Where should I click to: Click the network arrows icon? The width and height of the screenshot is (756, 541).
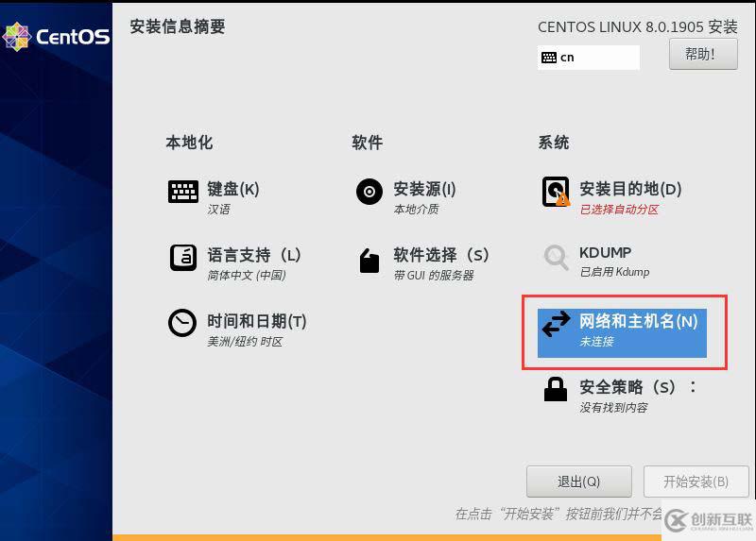(556, 323)
